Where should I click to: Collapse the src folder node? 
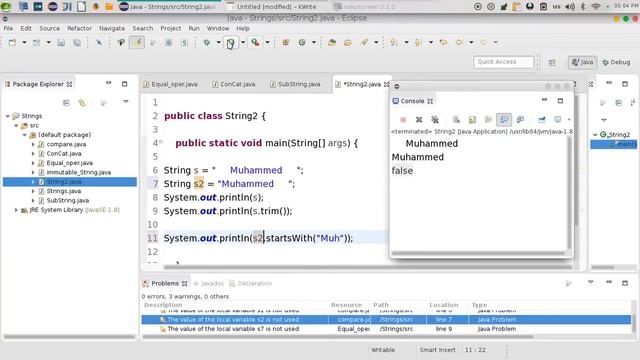pos(16,126)
